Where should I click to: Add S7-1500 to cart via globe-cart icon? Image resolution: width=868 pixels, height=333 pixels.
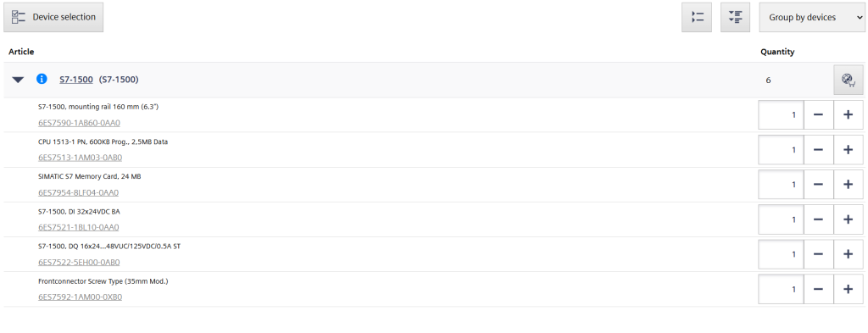click(x=848, y=80)
